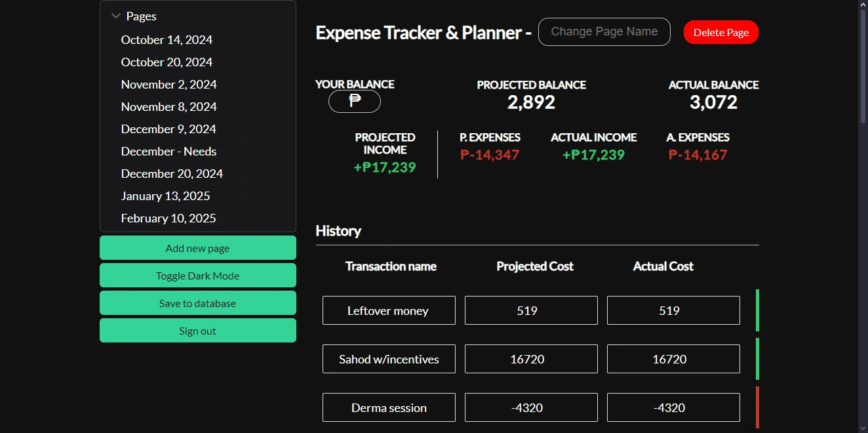Open the February 10, 2025 page
868x433 pixels.
click(168, 218)
